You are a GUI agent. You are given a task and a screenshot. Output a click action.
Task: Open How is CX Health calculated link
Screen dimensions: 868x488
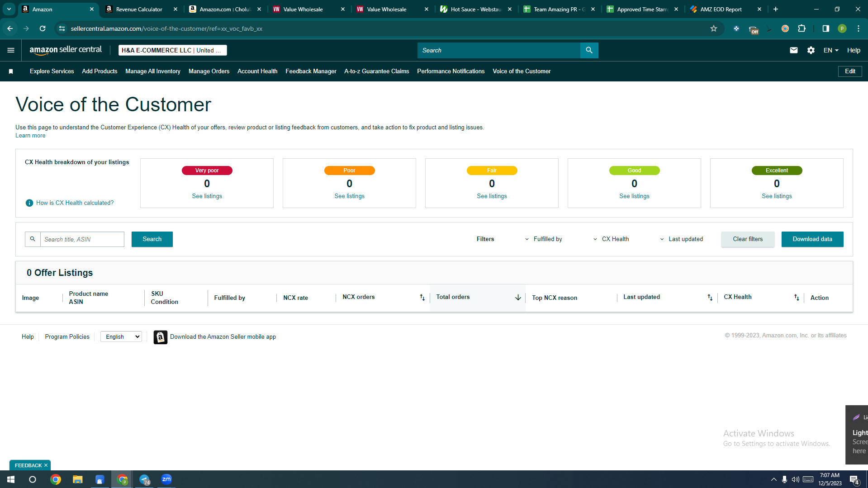(75, 203)
